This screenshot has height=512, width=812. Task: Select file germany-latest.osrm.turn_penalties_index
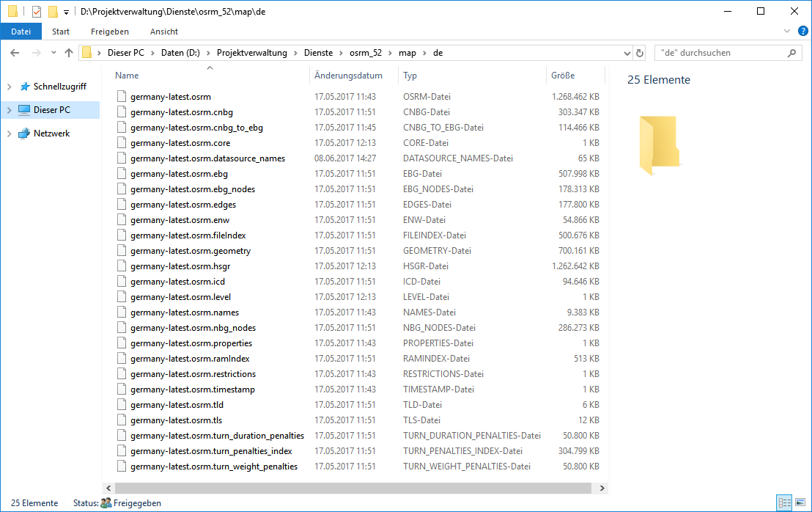point(211,451)
